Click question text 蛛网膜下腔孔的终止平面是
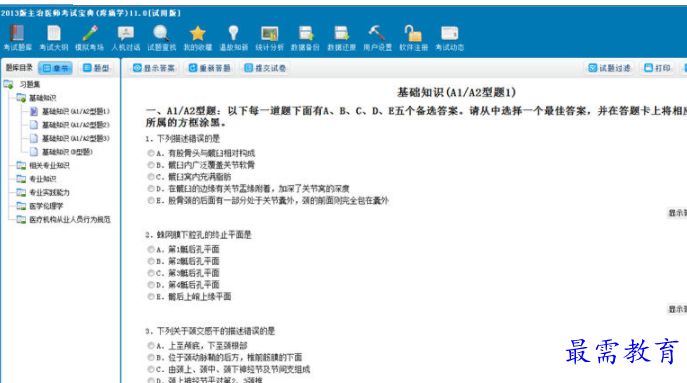687x383 pixels. pyautogui.click(x=204, y=235)
